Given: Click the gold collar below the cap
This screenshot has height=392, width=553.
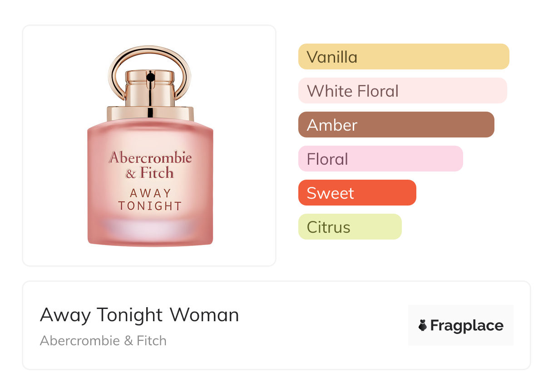Looking at the screenshot, I should coord(150,113).
